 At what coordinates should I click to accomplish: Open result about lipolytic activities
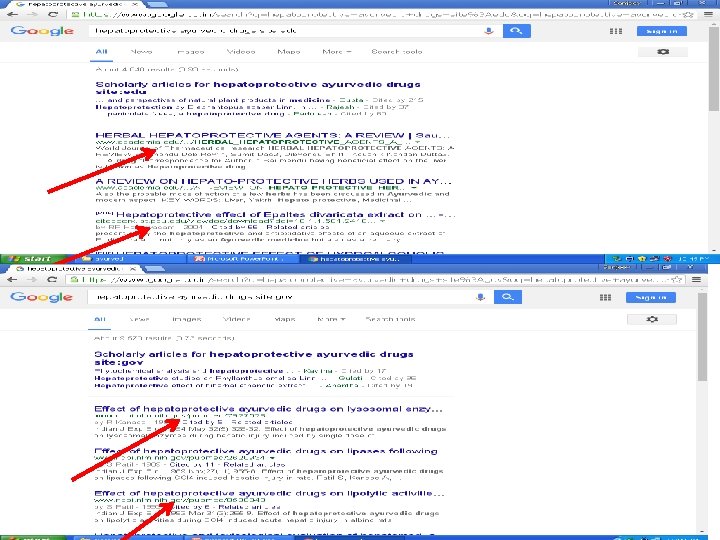[x=269, y=493]
